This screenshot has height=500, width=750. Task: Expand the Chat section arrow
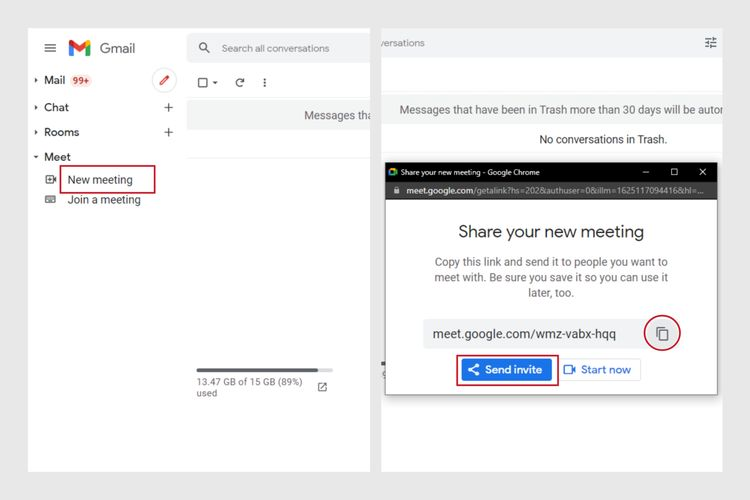pyautogui.click(x=36, y=107)
